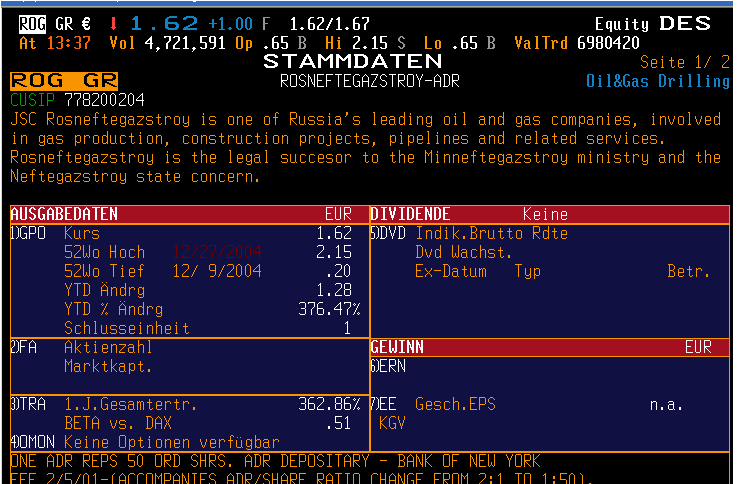738x484 pixels.
Task: Click the Keine dividend status text
Action: tap(545, 215)
